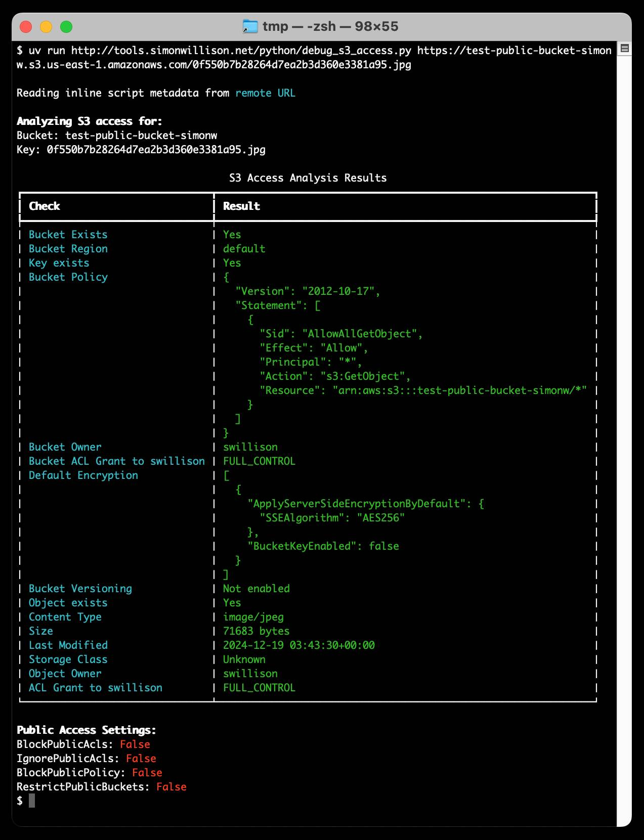Click the '"Statement": [' policy line
This screenshot has width=644, height=840.
(278, 305)
